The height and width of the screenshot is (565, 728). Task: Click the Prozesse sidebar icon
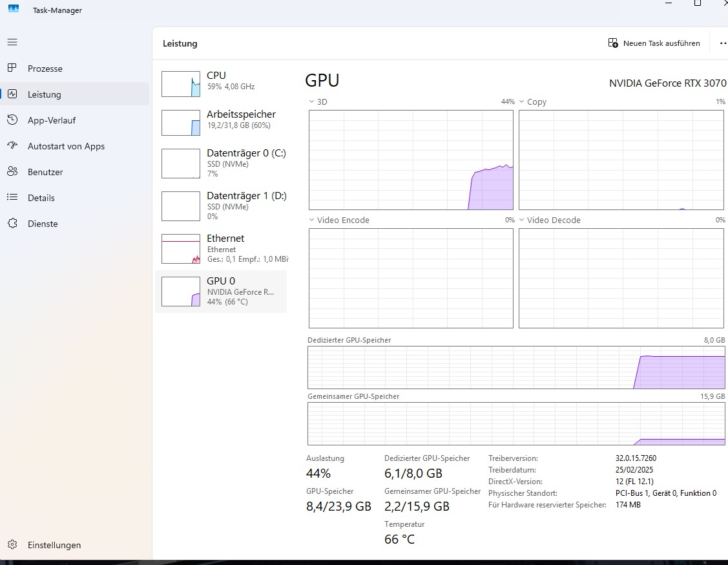click(x=12, y=69)
